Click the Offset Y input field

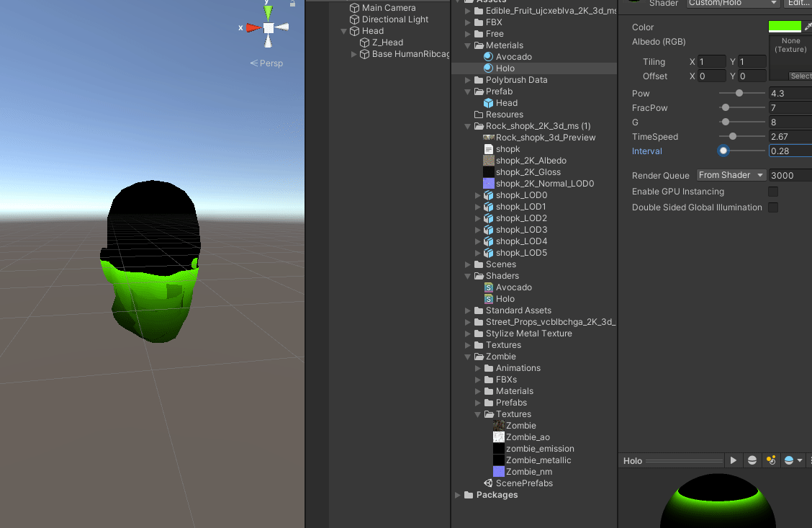[752, 76]
